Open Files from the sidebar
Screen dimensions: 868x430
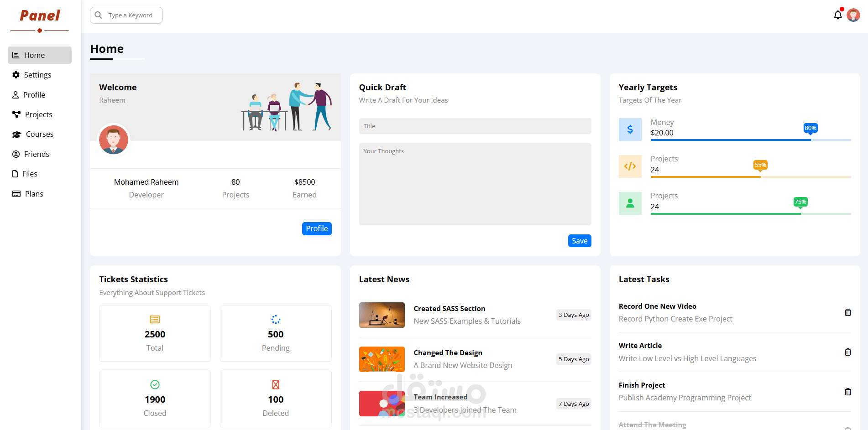pyautogui.click(x=40, y=174)
